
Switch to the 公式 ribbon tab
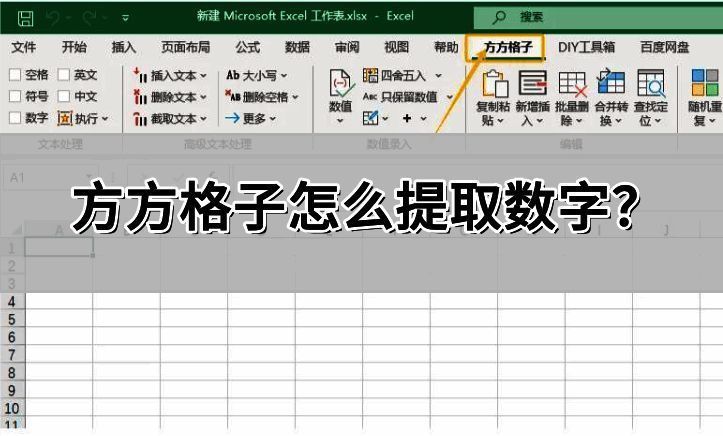coord(248,47)
